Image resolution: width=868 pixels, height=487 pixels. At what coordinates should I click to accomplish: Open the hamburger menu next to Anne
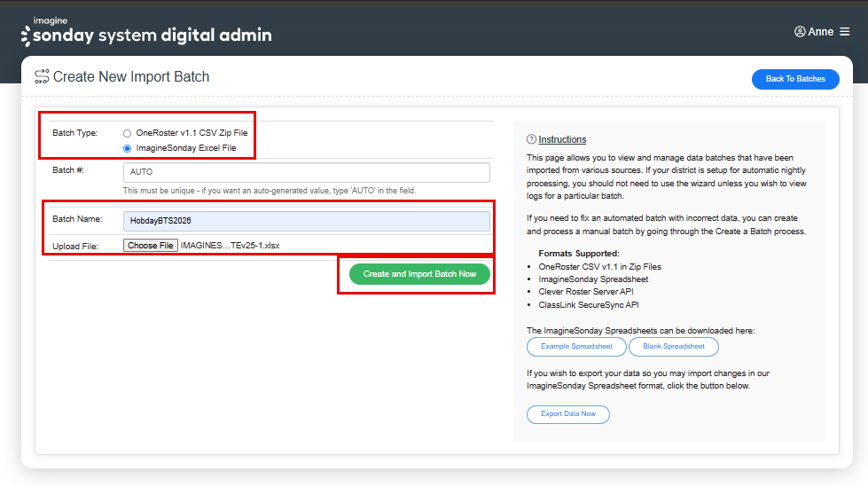coord(844,32)
